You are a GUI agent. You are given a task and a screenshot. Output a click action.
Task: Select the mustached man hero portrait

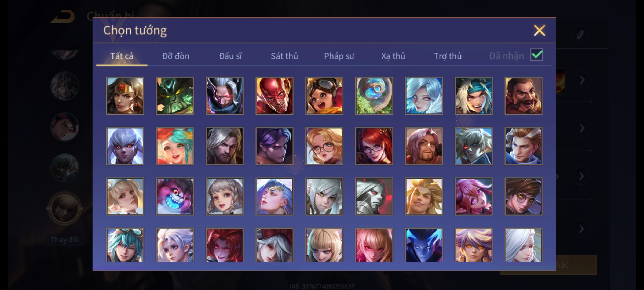pos(524,96)
